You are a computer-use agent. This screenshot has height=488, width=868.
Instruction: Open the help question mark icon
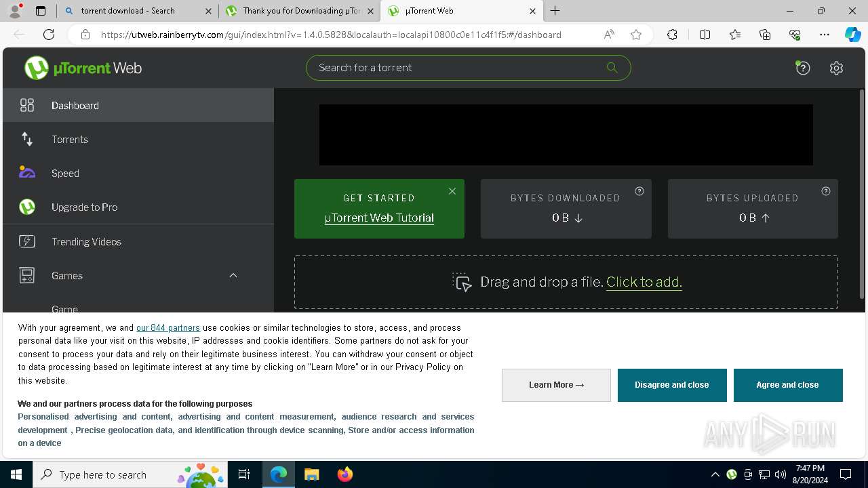point(803,68)
